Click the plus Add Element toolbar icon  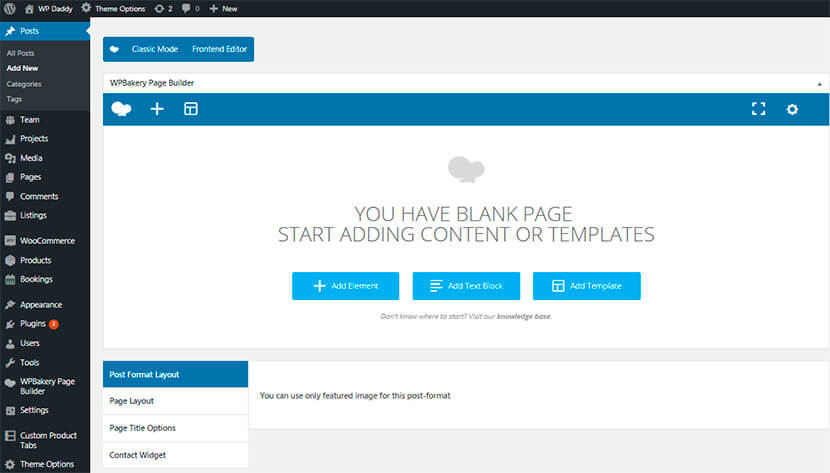tap(157, 109)
